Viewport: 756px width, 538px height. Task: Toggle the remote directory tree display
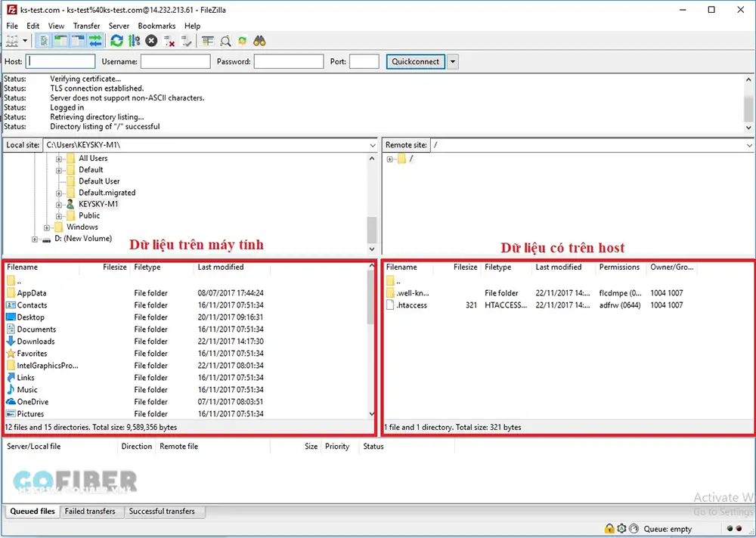[78, 41]
